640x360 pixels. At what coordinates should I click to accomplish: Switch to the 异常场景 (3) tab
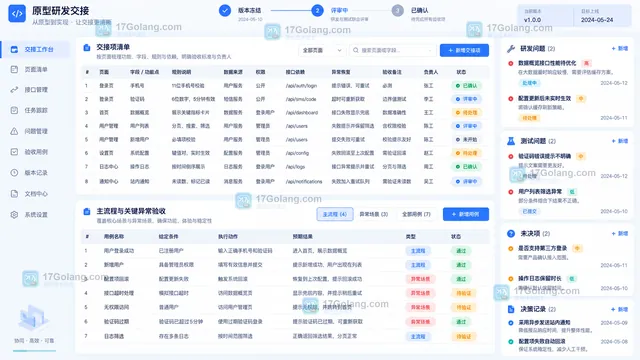(x=373, y=214)
